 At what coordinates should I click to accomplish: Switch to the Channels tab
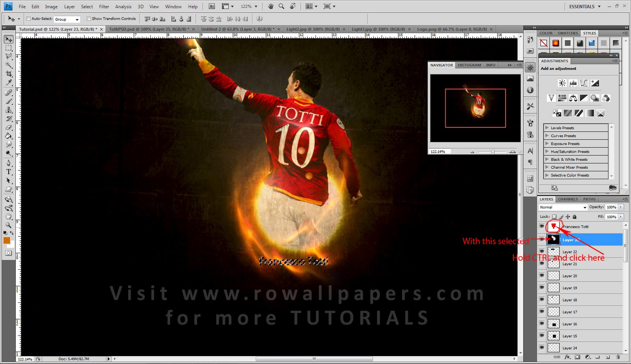(568, 199)
